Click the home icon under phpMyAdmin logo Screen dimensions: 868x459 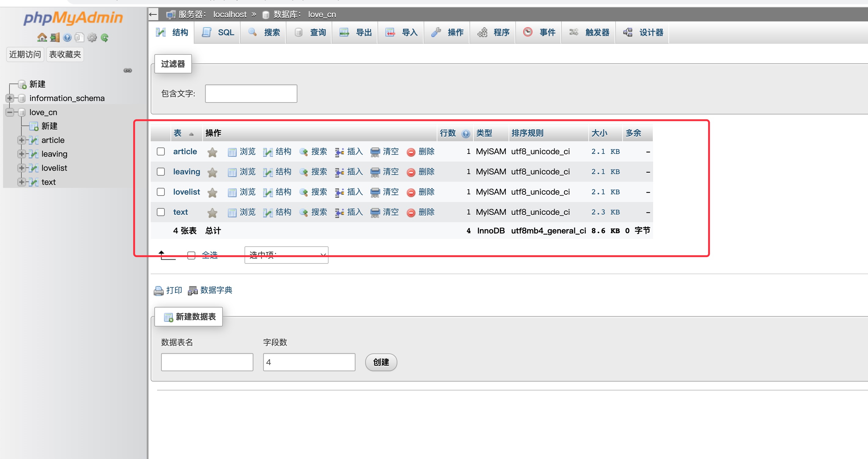pos(42,37)
